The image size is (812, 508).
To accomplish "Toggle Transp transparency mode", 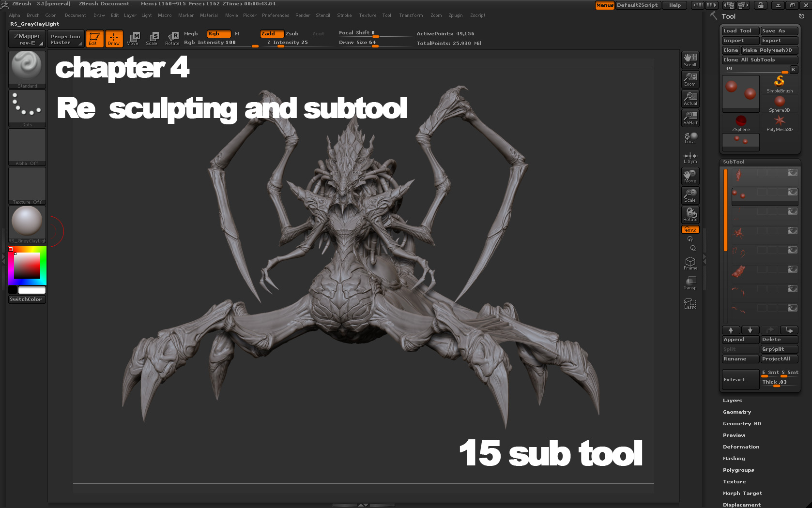I will (690, 283).
